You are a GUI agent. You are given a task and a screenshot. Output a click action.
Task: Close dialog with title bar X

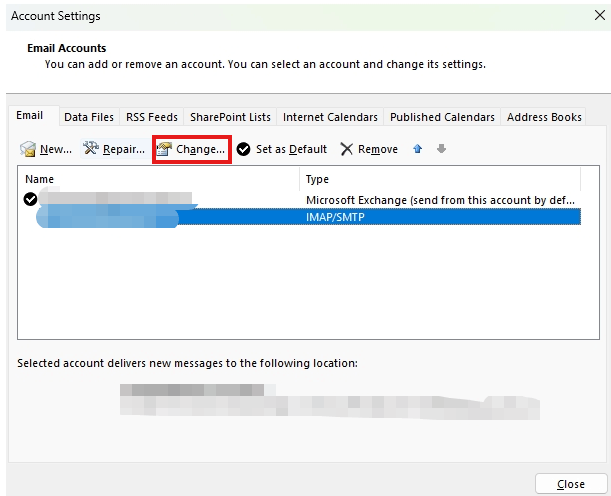pos(600,15)
